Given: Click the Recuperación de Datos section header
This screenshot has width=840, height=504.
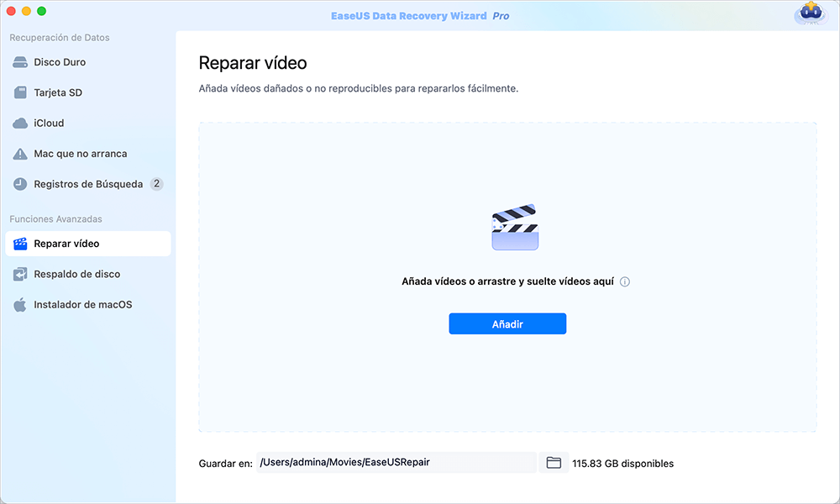Looking at the screenshot, I should [60, 38].
